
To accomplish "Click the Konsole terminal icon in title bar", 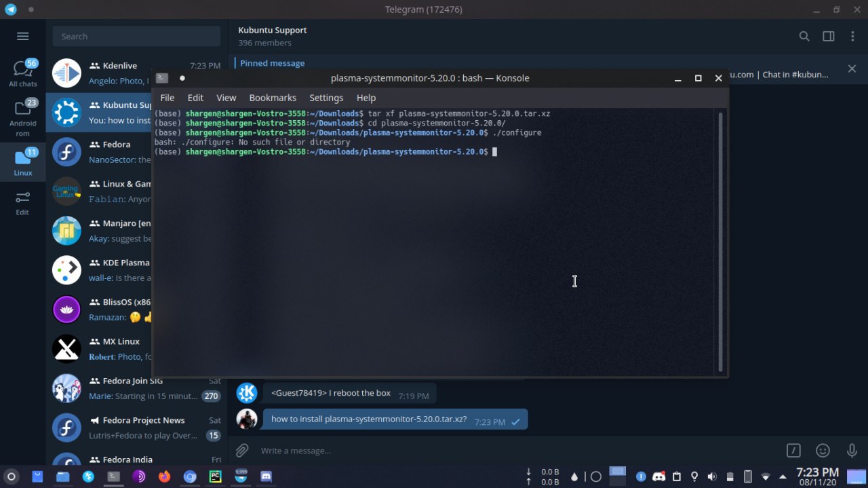I will pos(162,78).
